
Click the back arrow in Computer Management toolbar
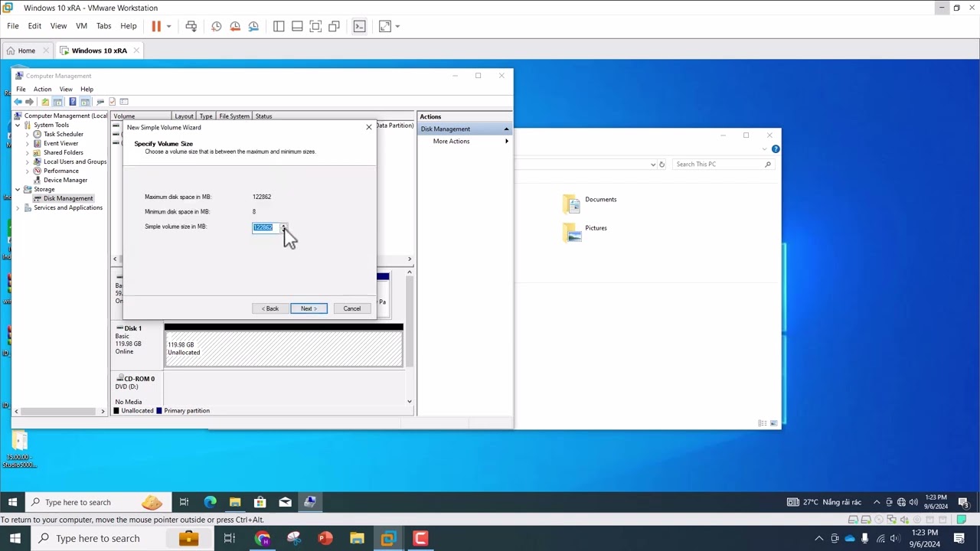click(18, 102)
